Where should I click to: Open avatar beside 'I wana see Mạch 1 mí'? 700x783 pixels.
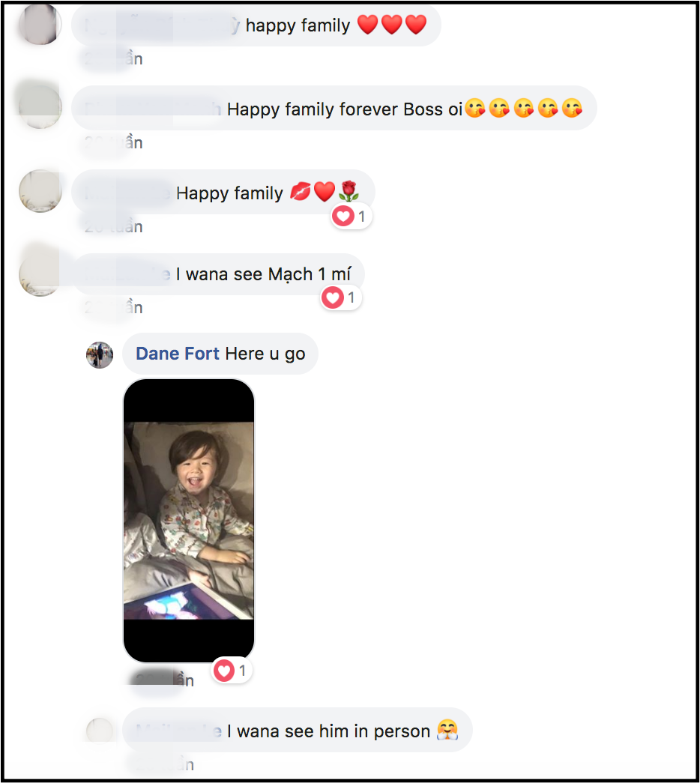pos(40,275)
